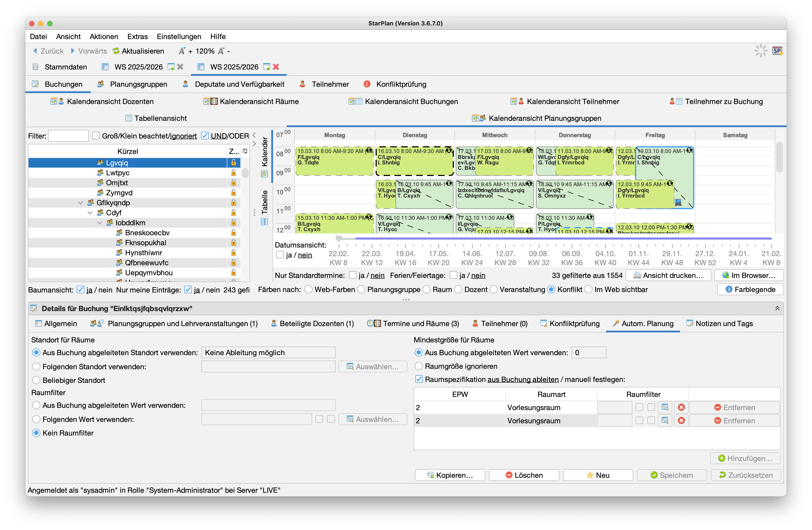Collapse the Iobddlkm tree node
This screenshot has width=812, height=530.
pos(100,223)
